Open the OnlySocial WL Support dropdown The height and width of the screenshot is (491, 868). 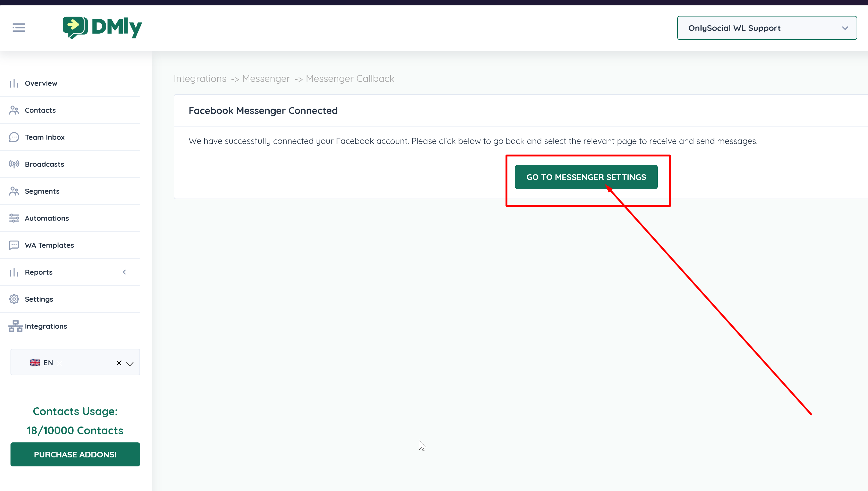pyautogui.click(x=767, y=28)
